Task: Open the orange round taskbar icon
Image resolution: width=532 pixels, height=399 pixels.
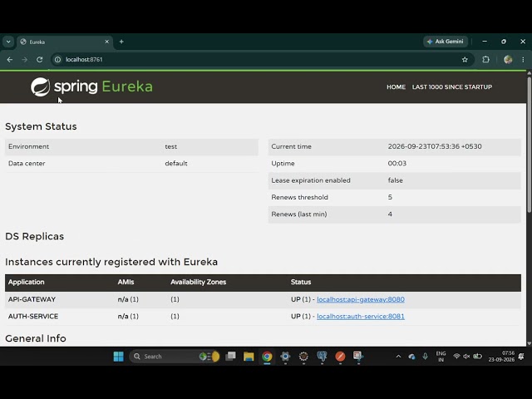Action: click(x=340, y=357)
